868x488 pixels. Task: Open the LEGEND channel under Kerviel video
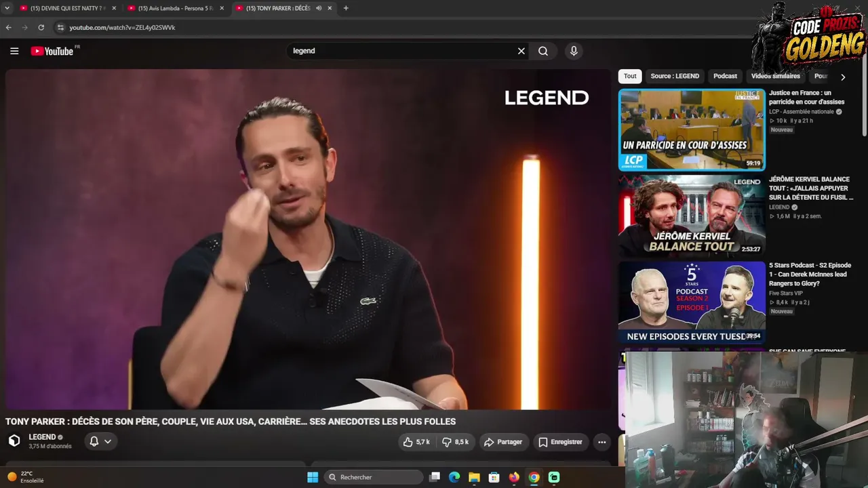coord(779,207)
